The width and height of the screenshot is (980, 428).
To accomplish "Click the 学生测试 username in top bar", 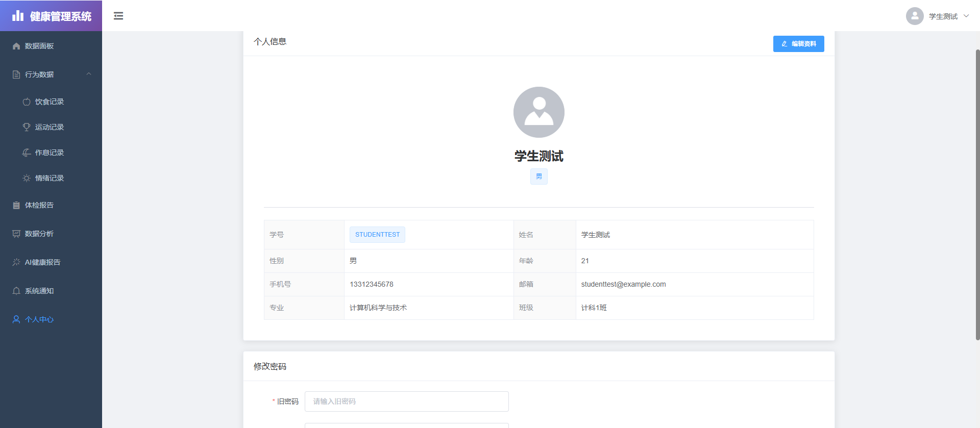I will coord(943,16).
